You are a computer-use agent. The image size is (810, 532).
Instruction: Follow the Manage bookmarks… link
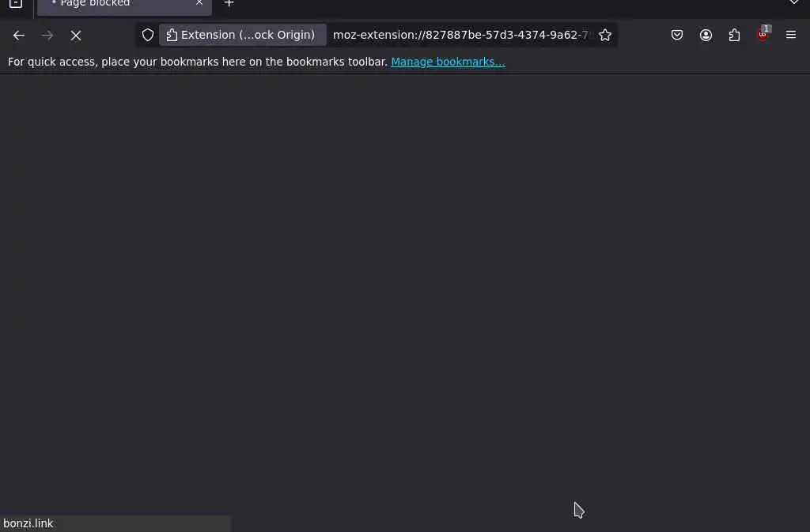pyautogui.click(x=448, y=62)
